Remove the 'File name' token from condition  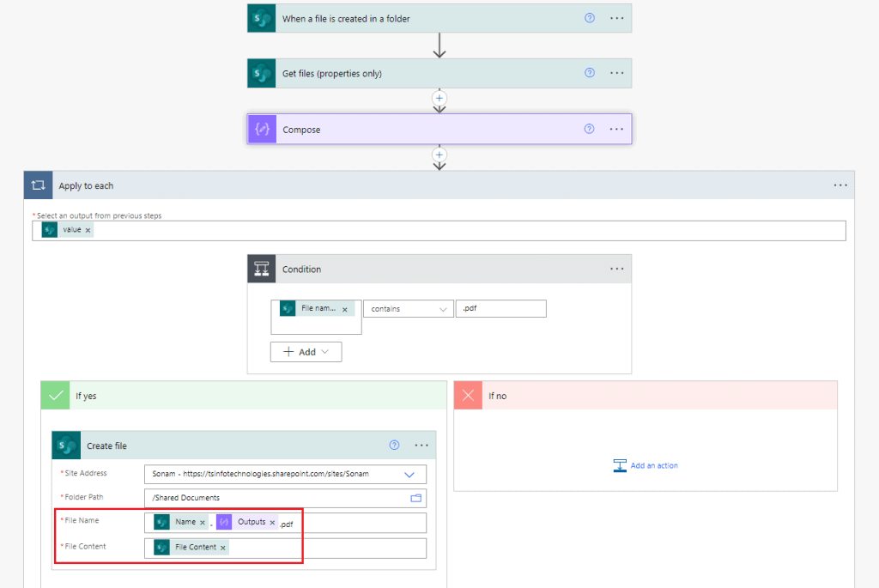point(345,309)
